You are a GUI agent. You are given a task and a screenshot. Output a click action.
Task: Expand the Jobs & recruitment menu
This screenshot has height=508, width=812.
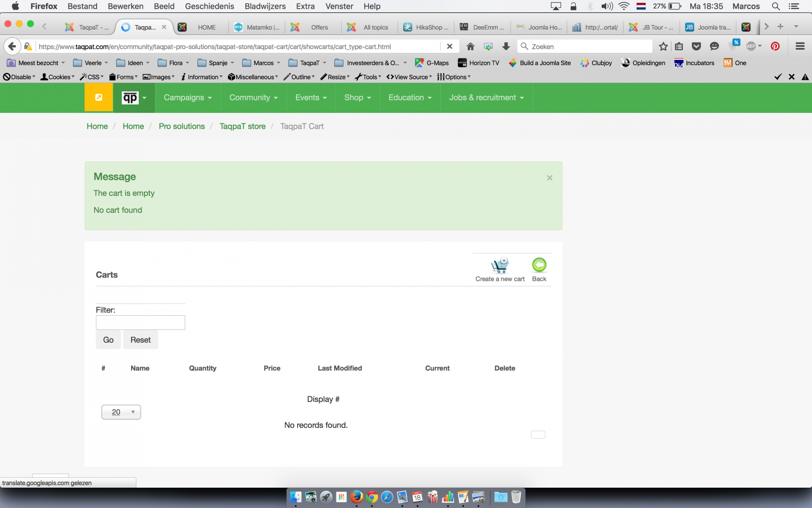pyautogui.click(x=486, y=98)
